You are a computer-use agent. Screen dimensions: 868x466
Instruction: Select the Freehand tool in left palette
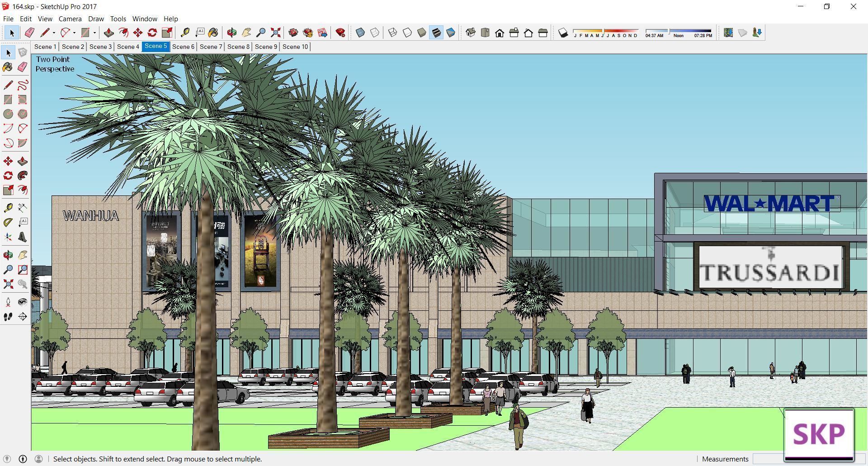[x=23, y=85]
